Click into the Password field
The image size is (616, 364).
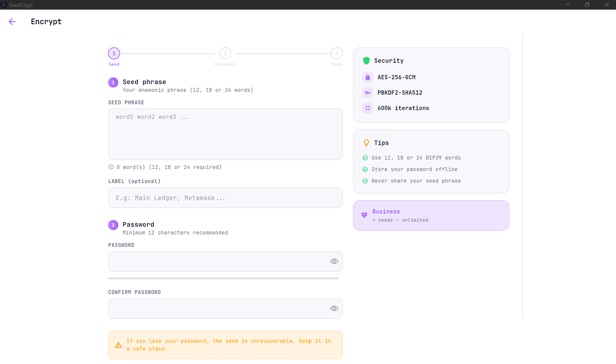(x=218, y=261)
